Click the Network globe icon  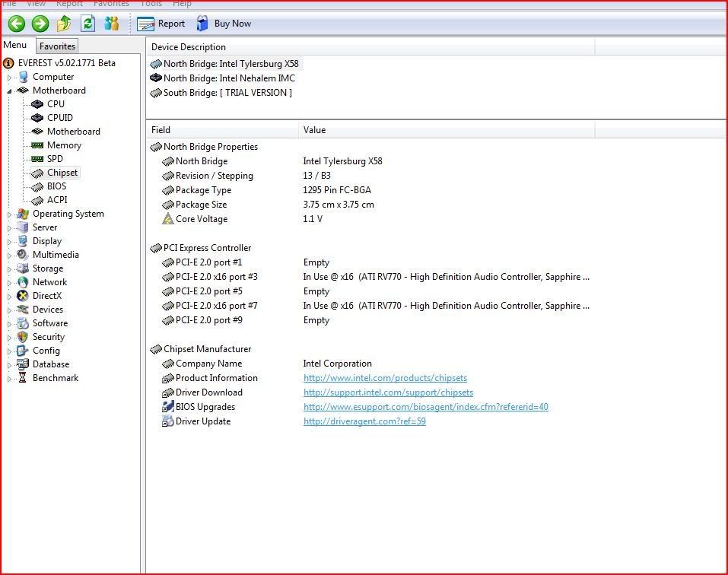pyautogui.click(x=23, y=282)
